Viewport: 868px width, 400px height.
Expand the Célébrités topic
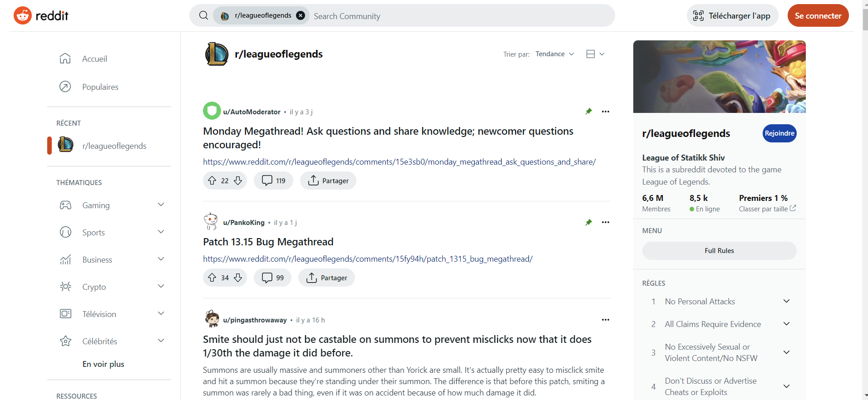pyautogui.click(x=161, y=341)
